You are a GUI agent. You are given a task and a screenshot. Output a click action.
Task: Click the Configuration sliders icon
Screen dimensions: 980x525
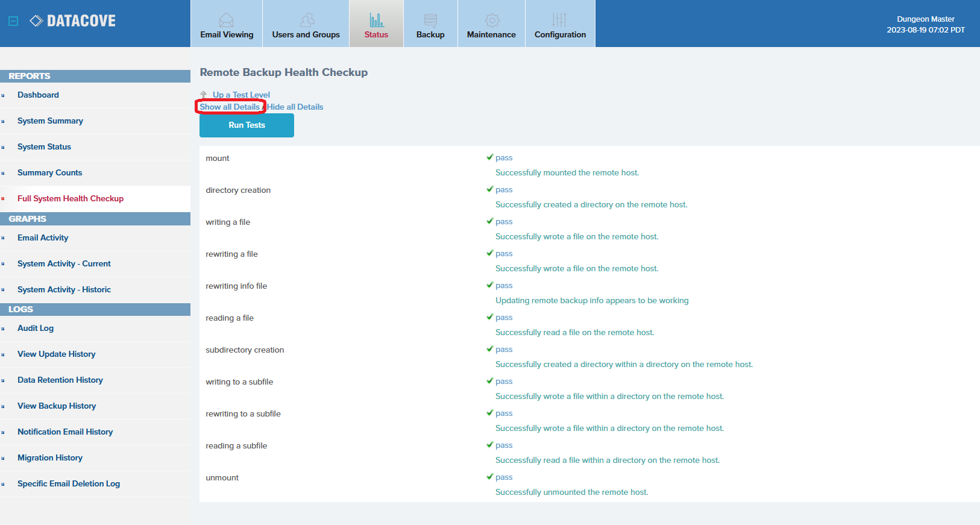560,20
